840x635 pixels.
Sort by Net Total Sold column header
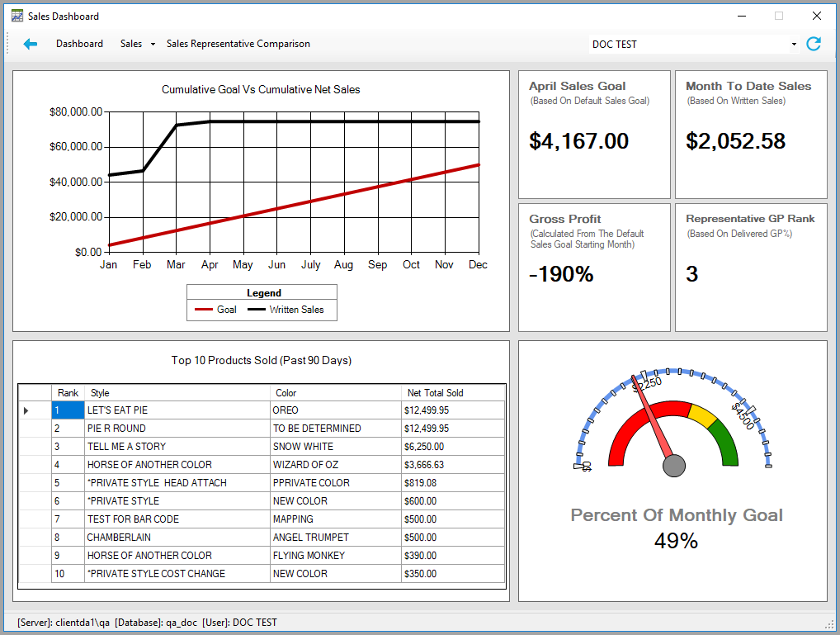pos(453,393)
